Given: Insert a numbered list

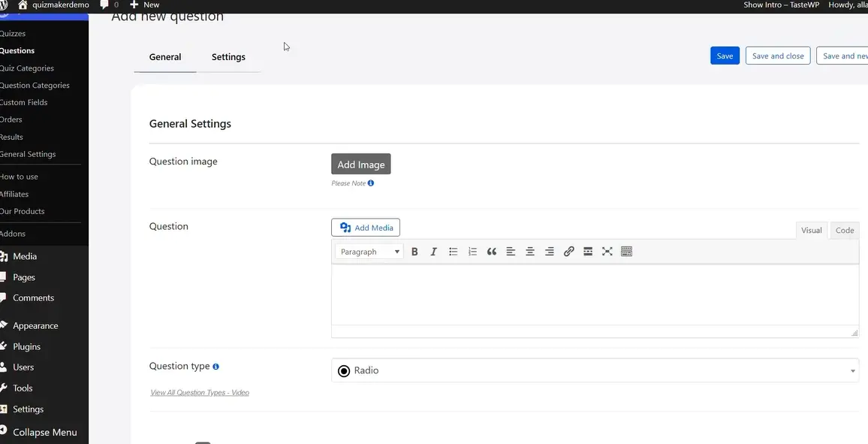Looking at the screenshot, I should [x=472, y=252].
